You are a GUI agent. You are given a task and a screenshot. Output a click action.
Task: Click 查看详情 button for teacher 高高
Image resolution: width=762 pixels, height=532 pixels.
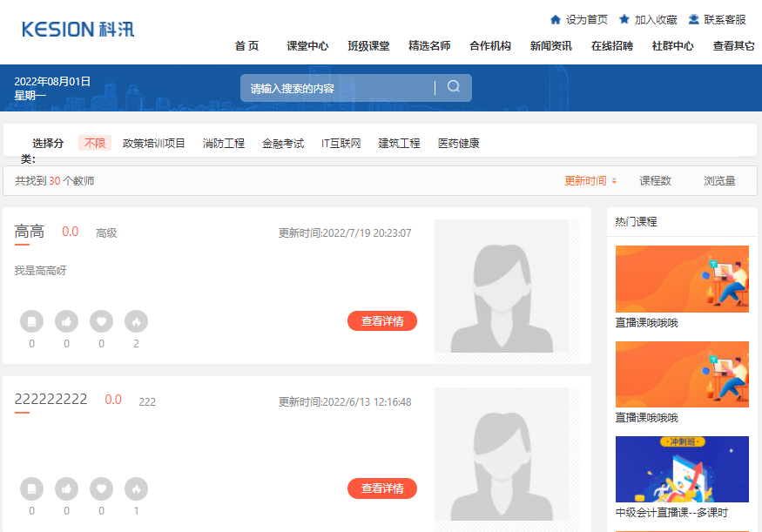tap(381, 321)
